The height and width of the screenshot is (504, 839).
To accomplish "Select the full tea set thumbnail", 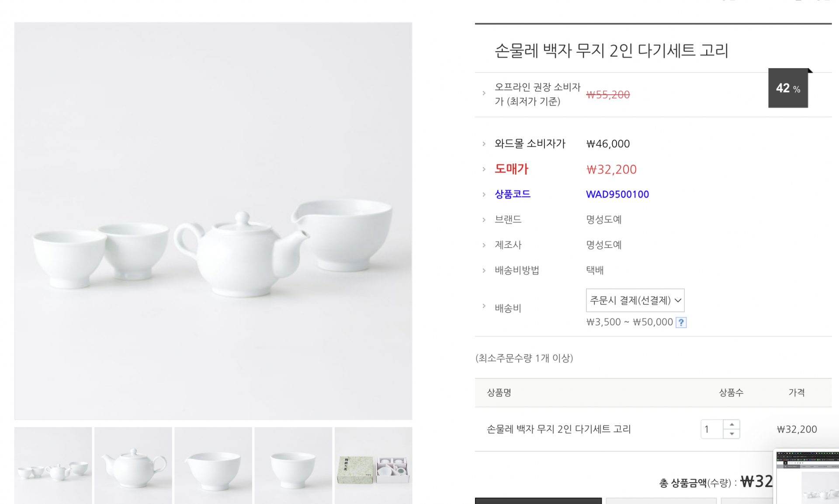I will [x=53, y=466].
